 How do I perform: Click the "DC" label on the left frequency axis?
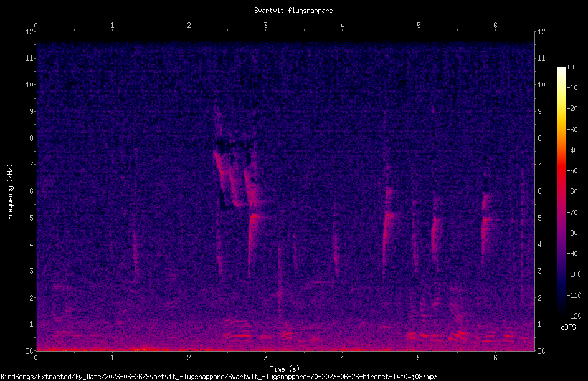(29, 351)
